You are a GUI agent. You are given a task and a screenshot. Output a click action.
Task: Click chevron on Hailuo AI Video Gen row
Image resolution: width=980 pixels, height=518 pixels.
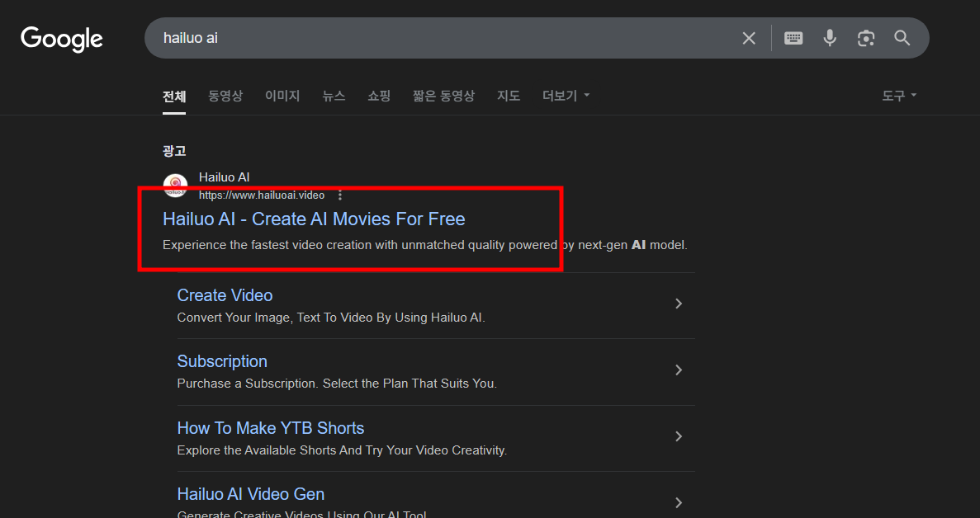pos(679,502)
